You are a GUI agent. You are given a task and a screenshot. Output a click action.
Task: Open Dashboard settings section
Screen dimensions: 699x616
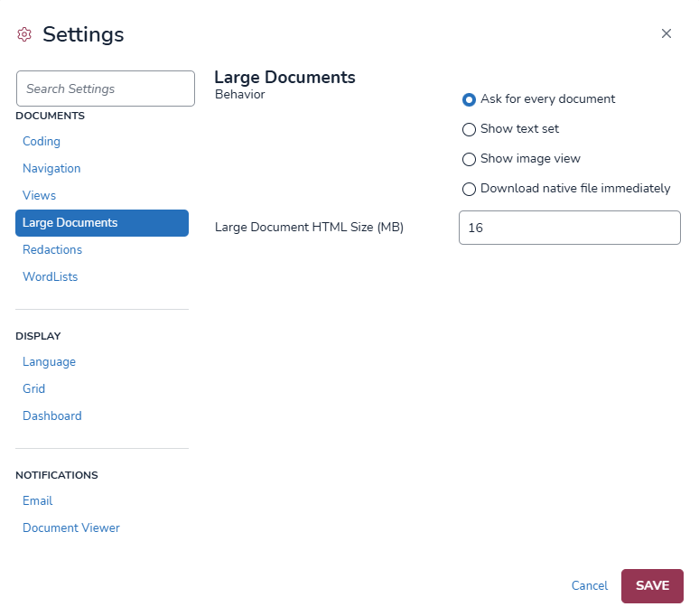click(51, 415)
